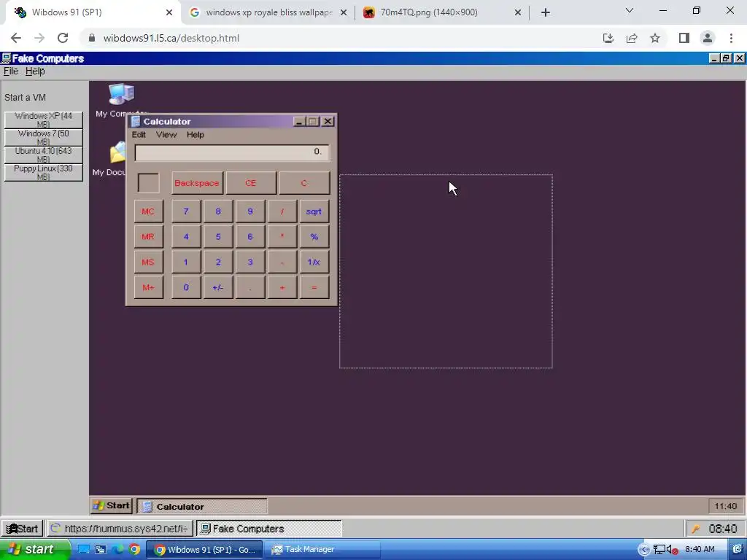Click the CE button in Calculator

[251, 183]
